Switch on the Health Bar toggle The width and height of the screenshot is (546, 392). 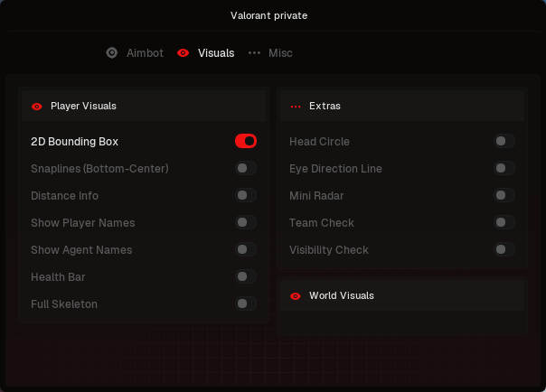click(x=246, y=276)
